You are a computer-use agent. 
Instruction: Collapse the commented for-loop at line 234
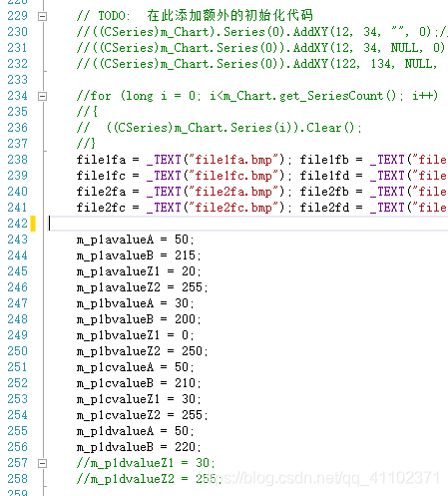pos(42,97)
